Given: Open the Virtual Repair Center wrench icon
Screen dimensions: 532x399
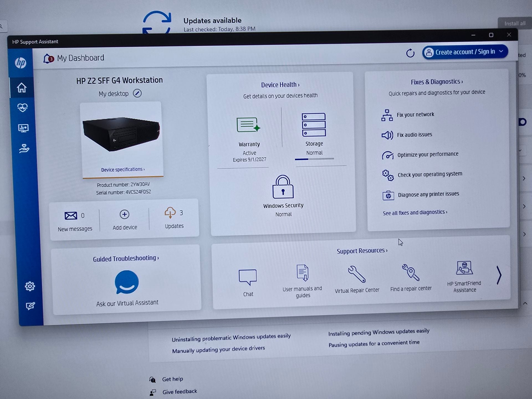Looking at the screenshot, I should [x=357, y=274].
